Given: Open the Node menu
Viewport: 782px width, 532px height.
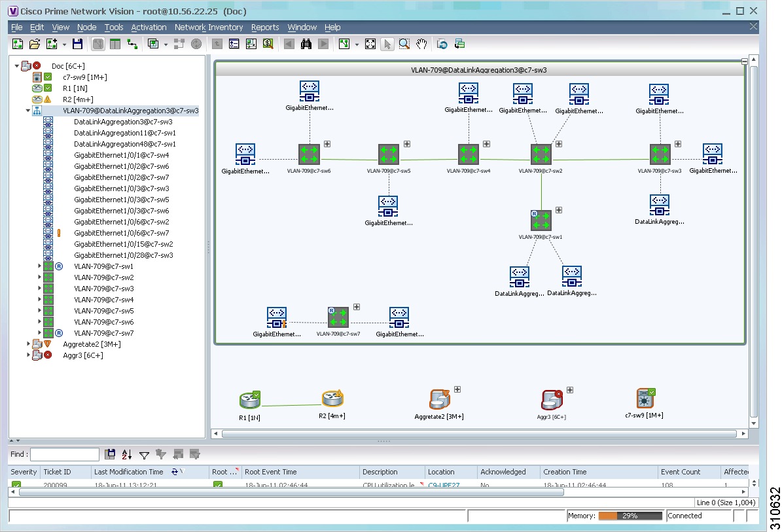Looking at the screenshot, I should tap(87, 27).
